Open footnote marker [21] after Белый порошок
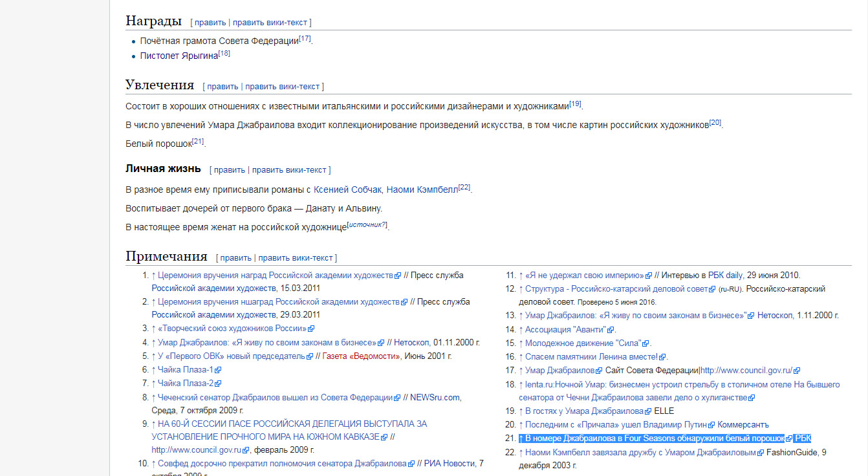This screenshot has width=868, height=476. 198,141
